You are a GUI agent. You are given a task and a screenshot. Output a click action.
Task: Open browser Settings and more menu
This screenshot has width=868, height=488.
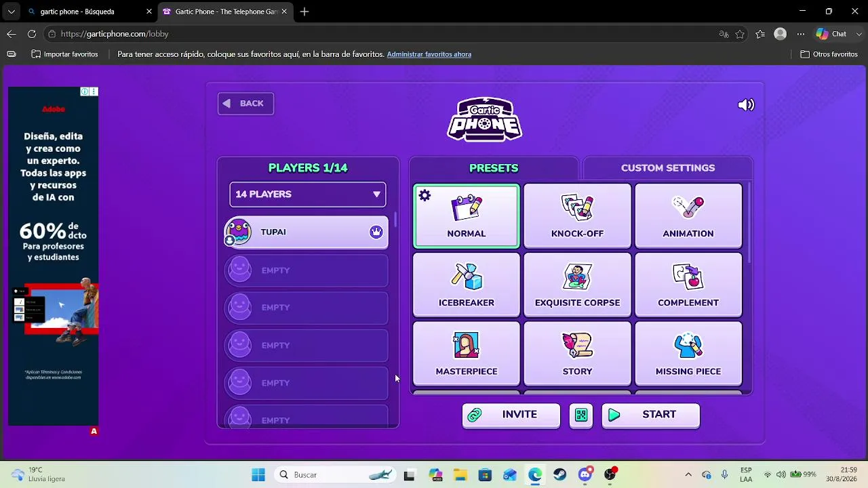(x=801, y=34)
